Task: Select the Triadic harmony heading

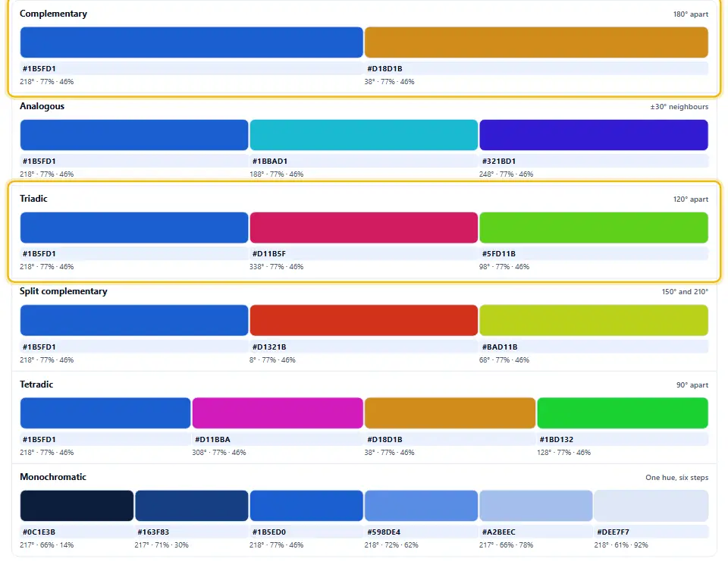Action: 33,199
